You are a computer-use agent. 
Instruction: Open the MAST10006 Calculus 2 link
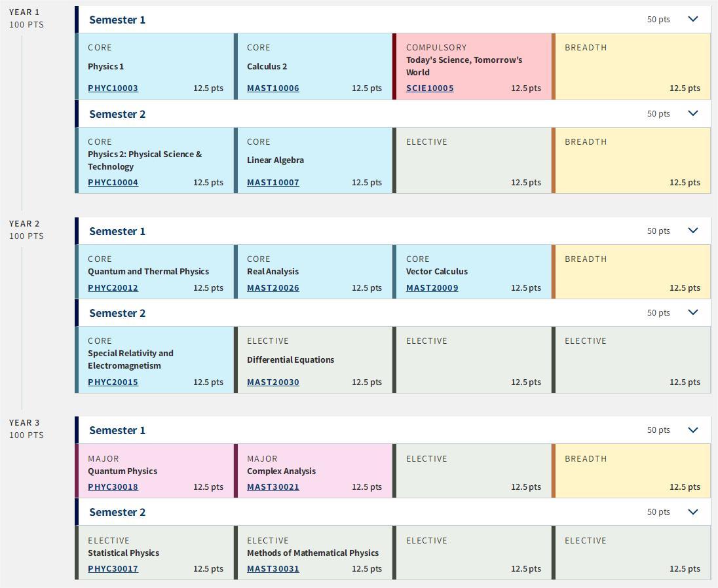[273, 88]
